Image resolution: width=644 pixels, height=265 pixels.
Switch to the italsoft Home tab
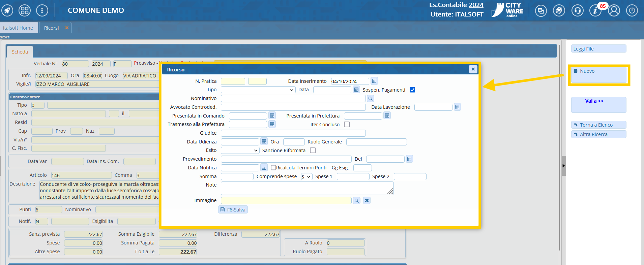[18, 28]
